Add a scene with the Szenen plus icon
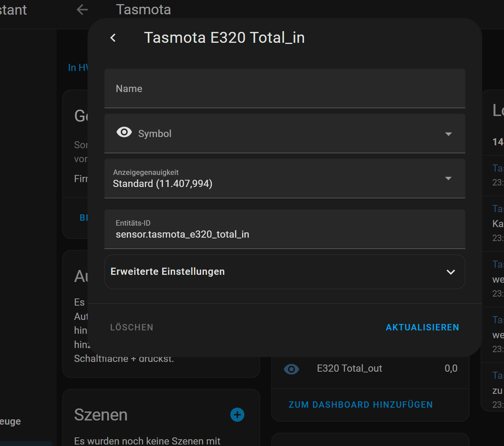Screen dimensions: 504x446 (237, 415)
